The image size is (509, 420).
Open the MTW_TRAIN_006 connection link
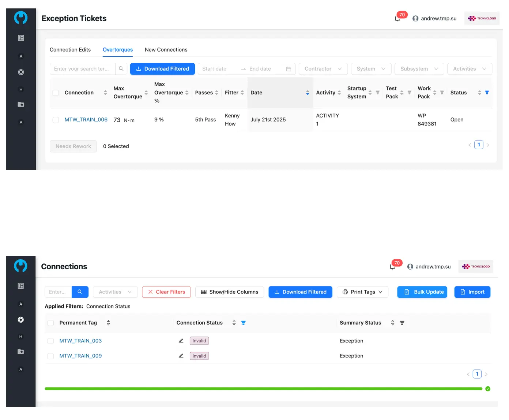point(86,120)
